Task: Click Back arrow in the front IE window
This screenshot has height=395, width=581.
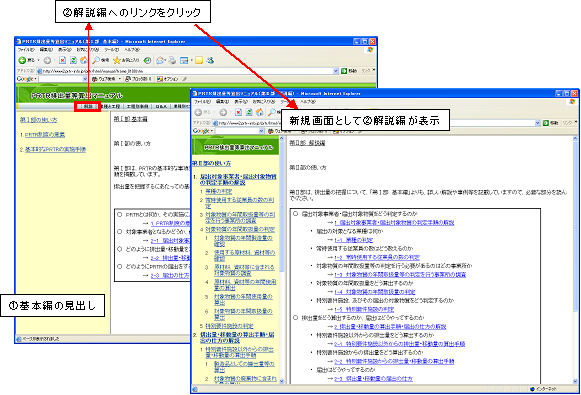Action: point(198,112)
